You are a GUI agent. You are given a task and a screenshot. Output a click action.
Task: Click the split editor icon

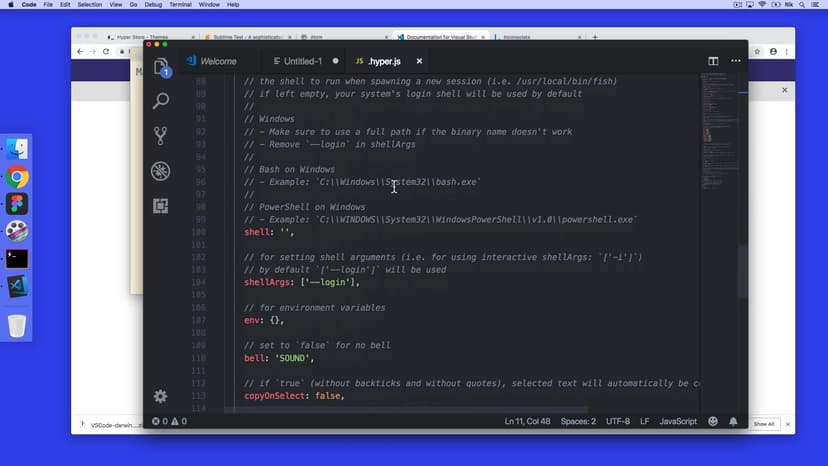click(x=713, y=61)
